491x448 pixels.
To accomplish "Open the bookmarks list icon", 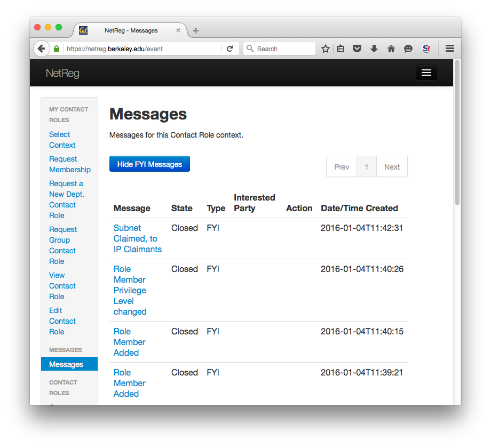I will (340, 49).
